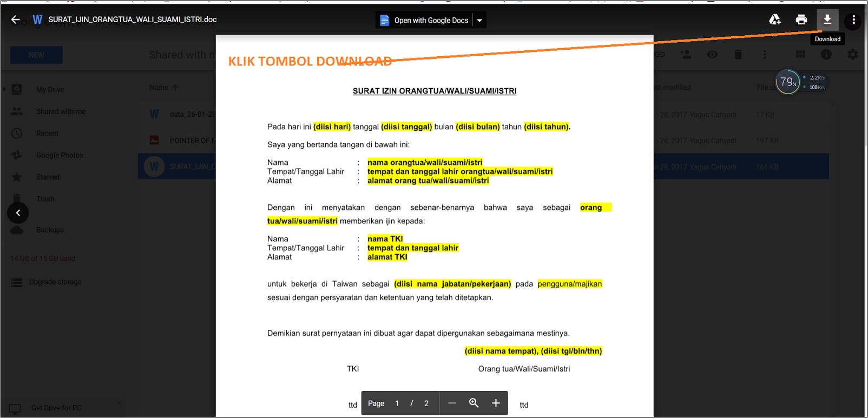Screen dimensions: 868x418
Task: Open with Google Docs button
Action: tap(424, 21)
